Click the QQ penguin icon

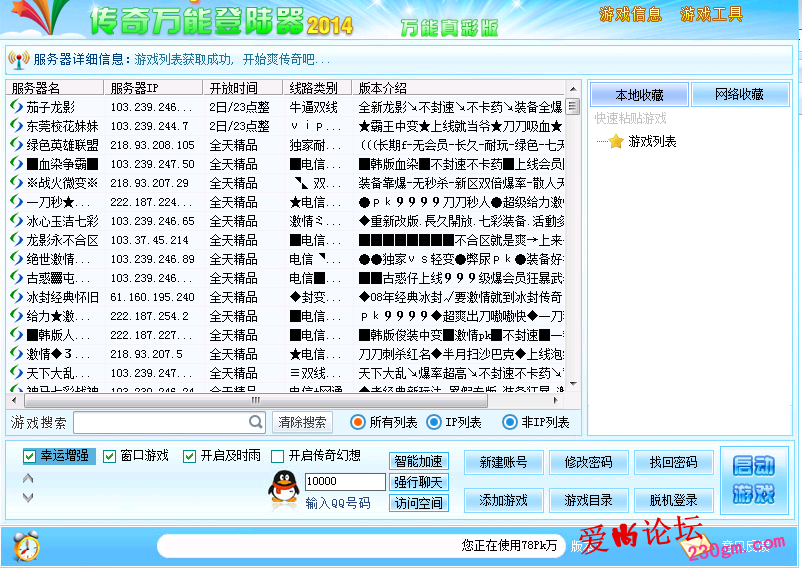click(x=284, y=488)
